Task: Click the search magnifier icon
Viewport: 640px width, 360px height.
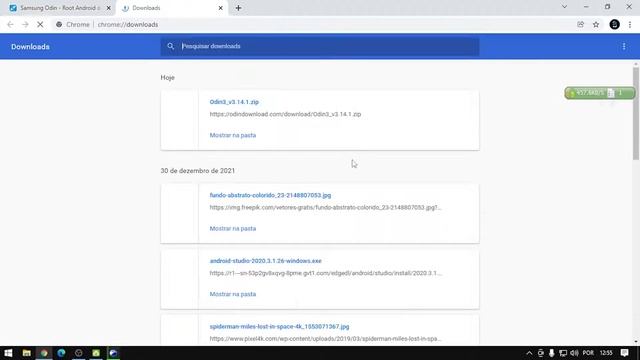Action: point(171,46)
